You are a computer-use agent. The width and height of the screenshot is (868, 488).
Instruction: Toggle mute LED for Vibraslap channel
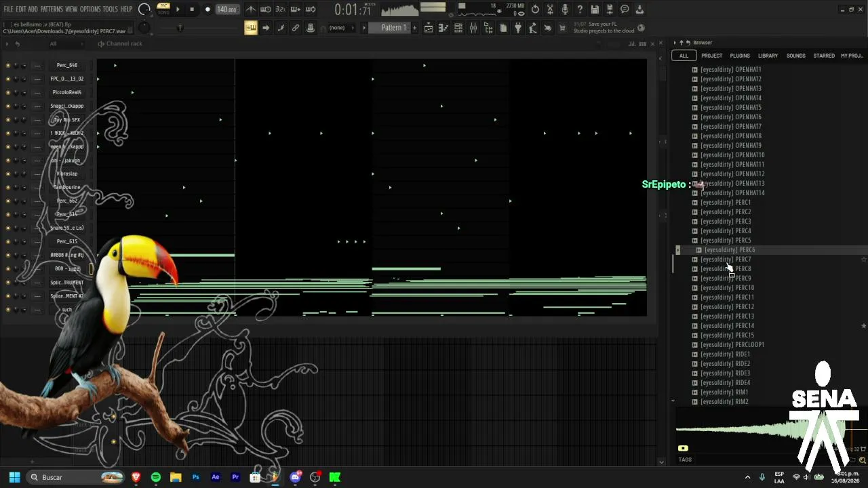pos(8,174)
